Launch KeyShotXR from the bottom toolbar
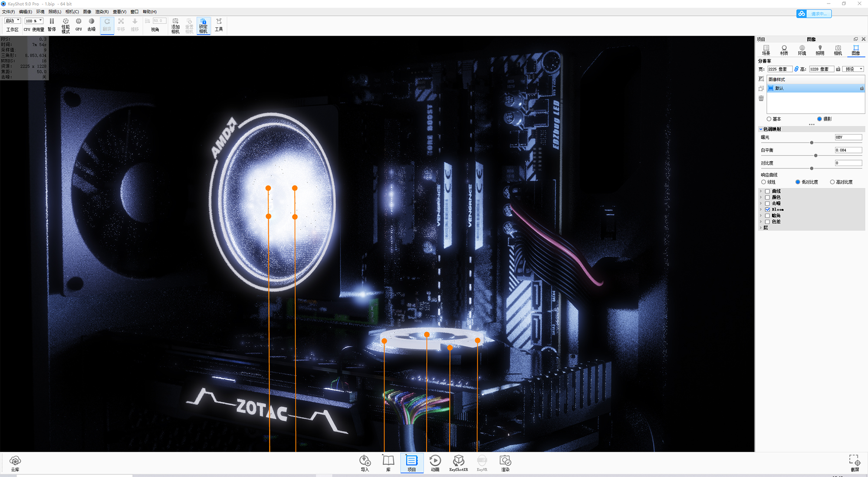The height and width of the screenshot is (477, 868). click(x=458, y=463)
